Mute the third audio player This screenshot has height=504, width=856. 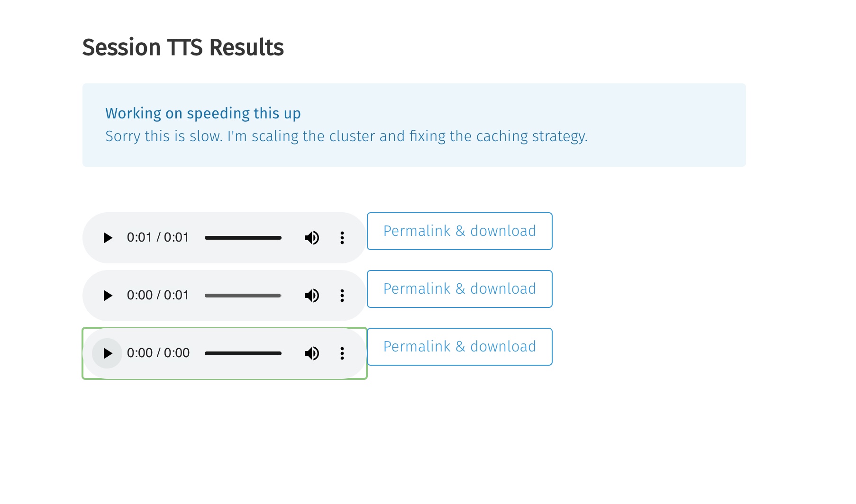coord(311,353)
